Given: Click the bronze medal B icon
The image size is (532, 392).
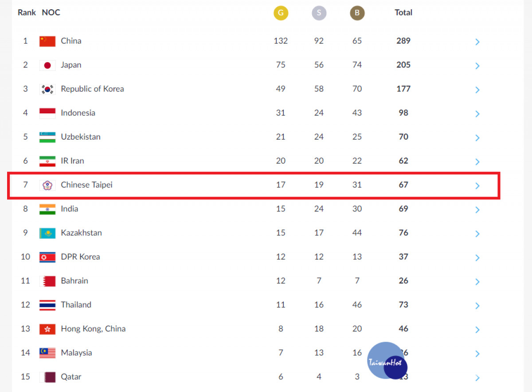Looking at the screenshot, I should [x=357, y=13].
